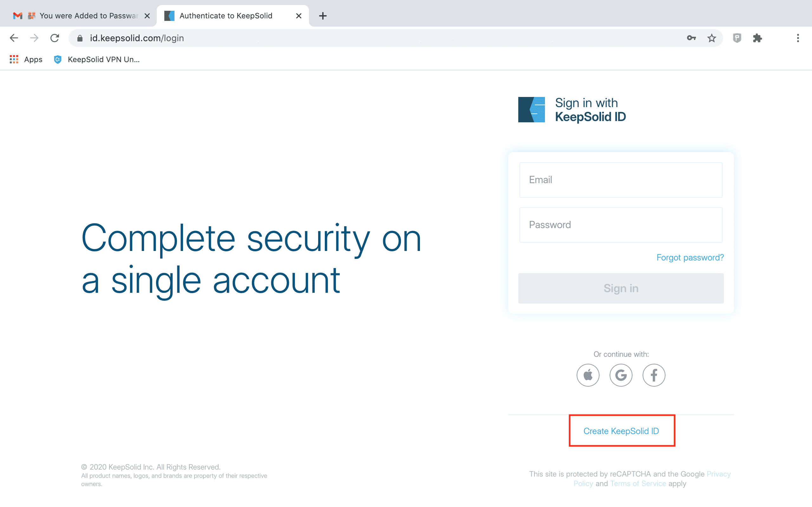Go back to previous page

click(14, 38)
